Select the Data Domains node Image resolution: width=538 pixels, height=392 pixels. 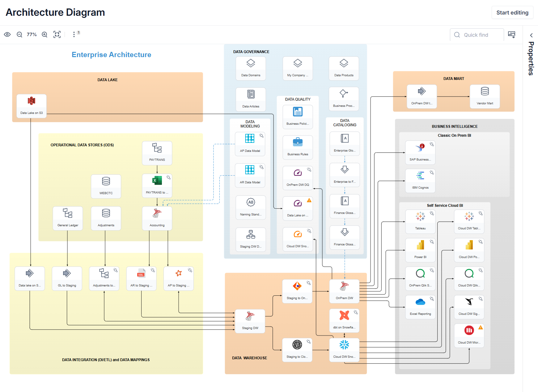pyautogui.click(x=251, y=68)
